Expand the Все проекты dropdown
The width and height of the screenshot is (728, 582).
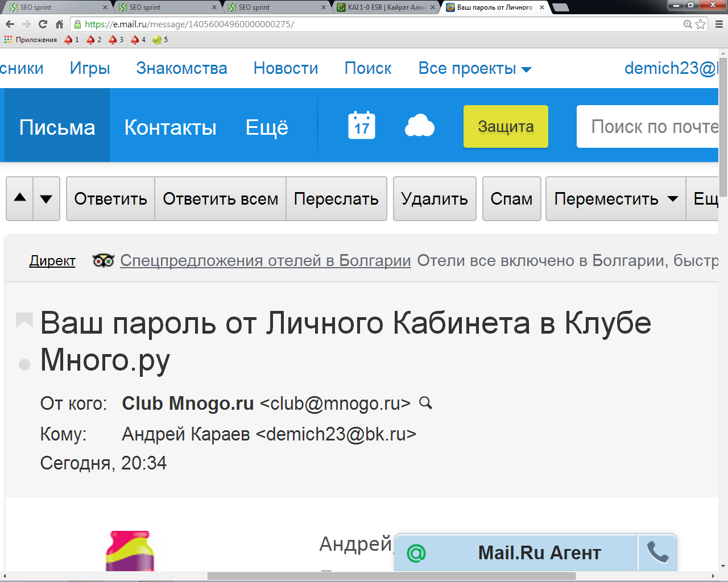[x=475, y=68]
